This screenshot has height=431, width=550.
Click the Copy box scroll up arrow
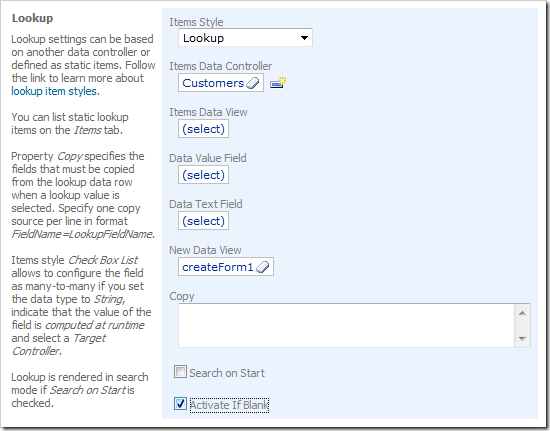(x=522, y=313)
